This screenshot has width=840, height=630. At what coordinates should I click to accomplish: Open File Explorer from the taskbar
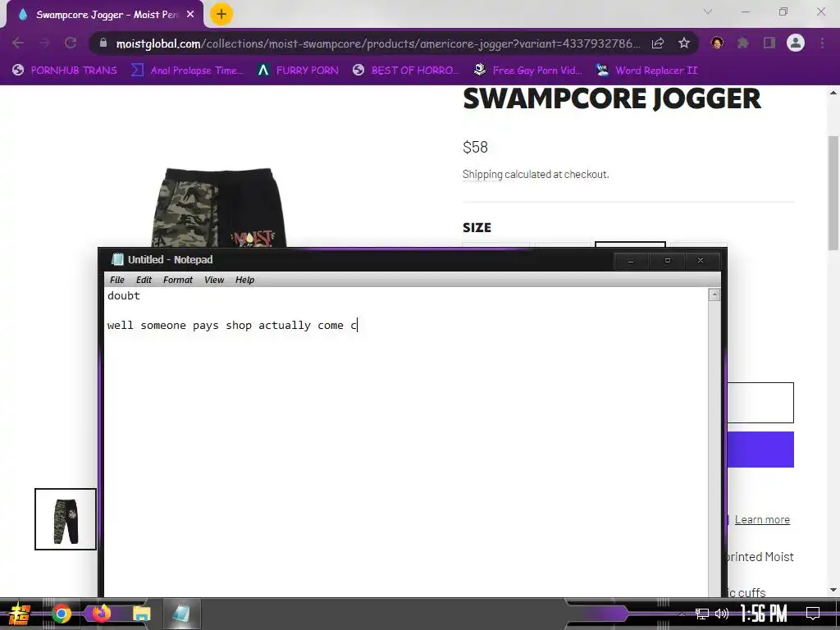pyautogui.click(x=142, y=614)
